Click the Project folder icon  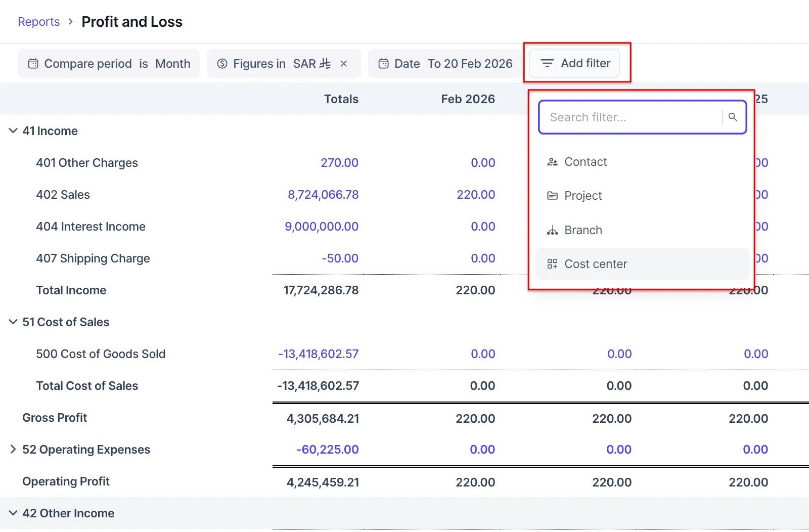point(552,196)
